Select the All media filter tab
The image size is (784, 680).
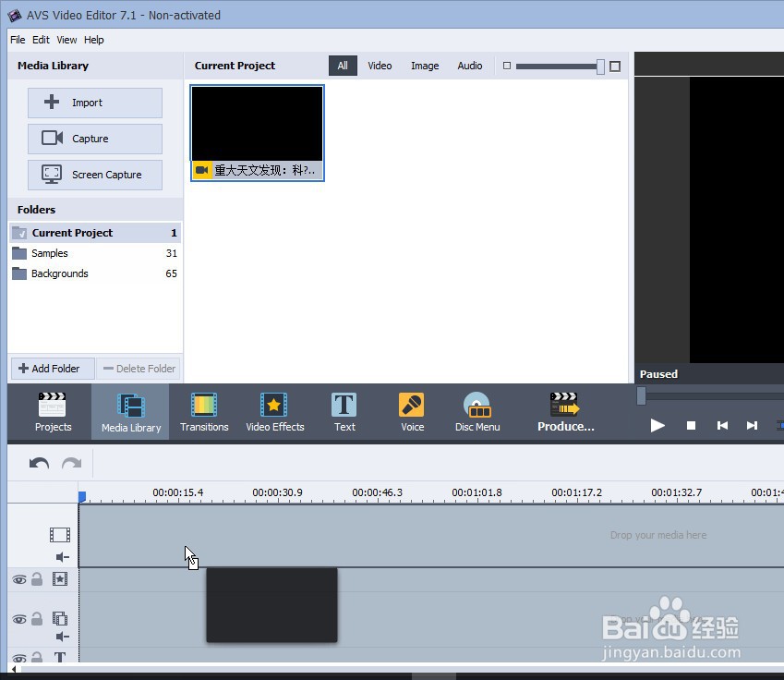343,66
